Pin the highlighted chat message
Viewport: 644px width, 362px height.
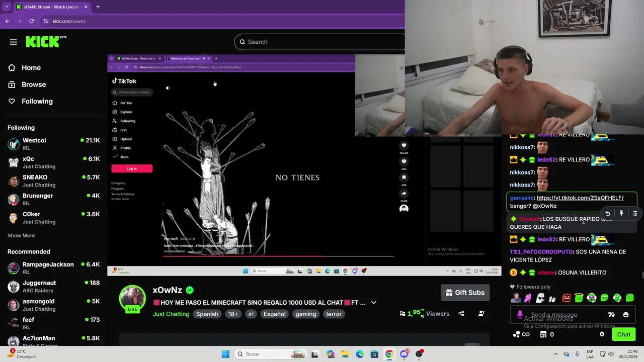621,214
